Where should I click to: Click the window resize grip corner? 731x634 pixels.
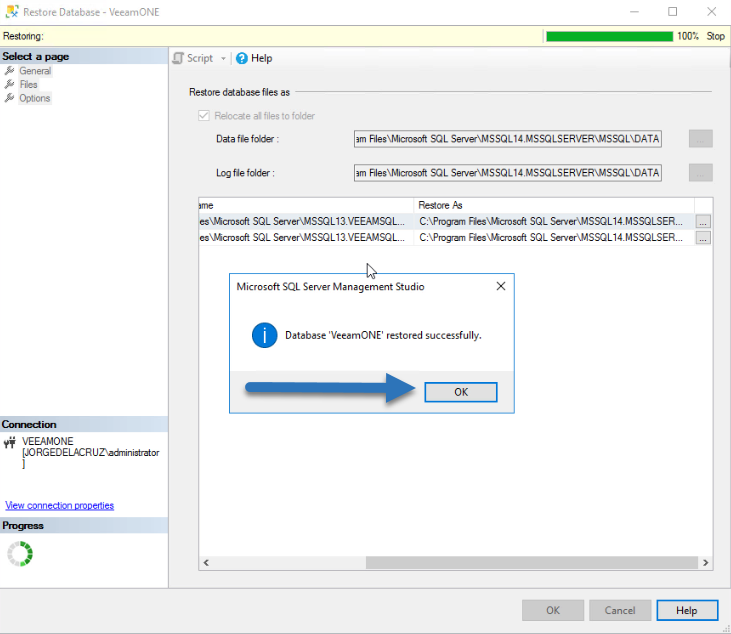(x=726, y=629)
